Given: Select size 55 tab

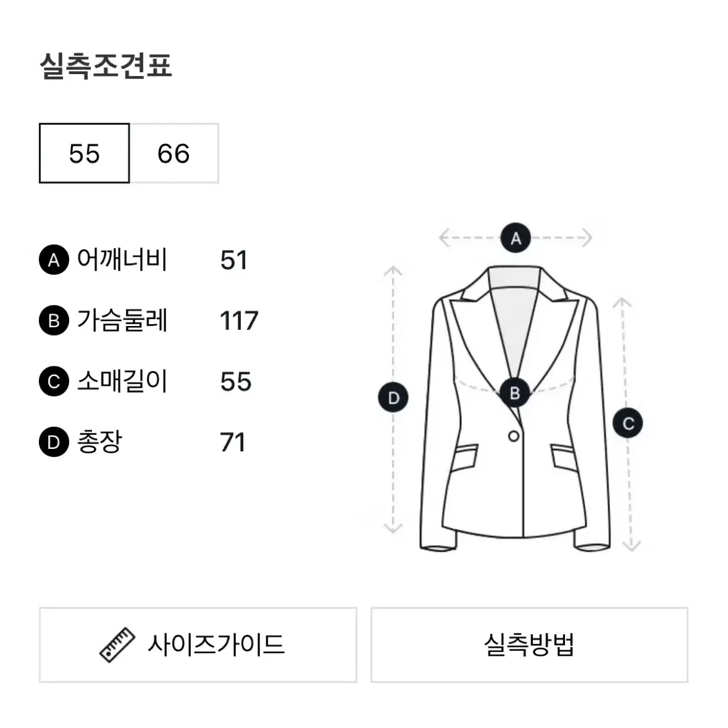Looking at the screenshot, I should 84,153.
